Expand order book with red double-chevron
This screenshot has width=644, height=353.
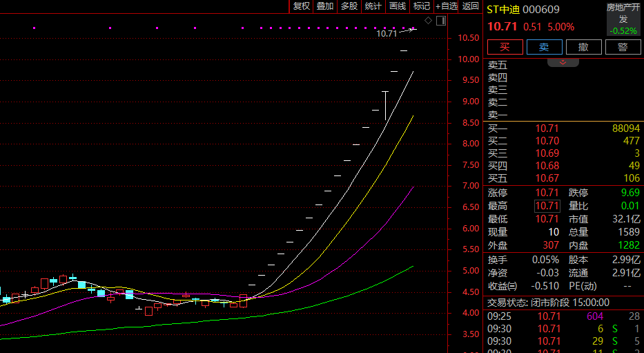tap(563, 62)
